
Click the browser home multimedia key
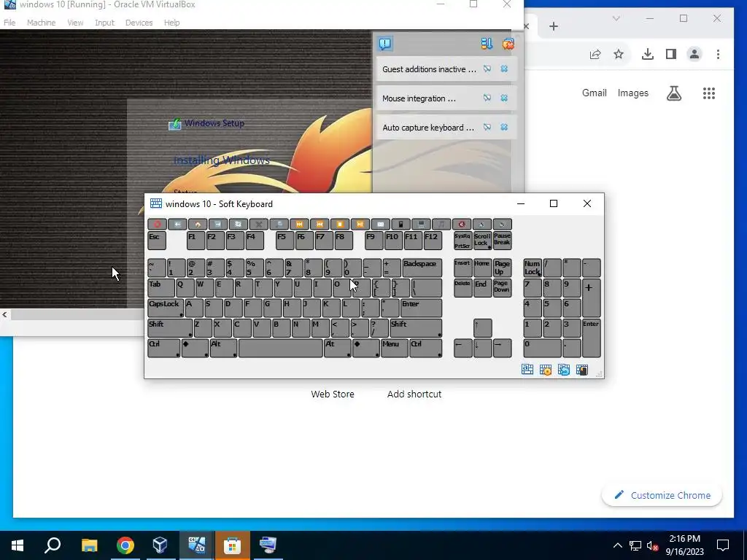coord(198,225)
